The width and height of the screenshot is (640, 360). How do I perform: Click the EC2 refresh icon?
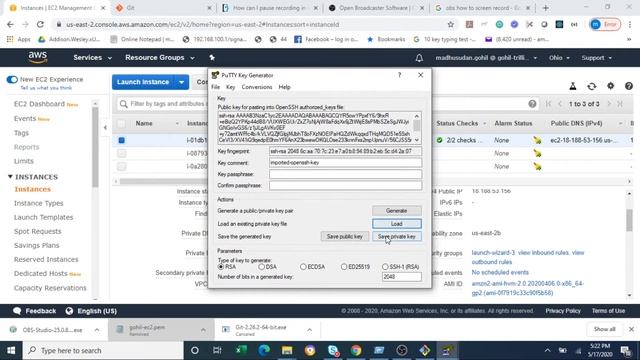(591, 86)
